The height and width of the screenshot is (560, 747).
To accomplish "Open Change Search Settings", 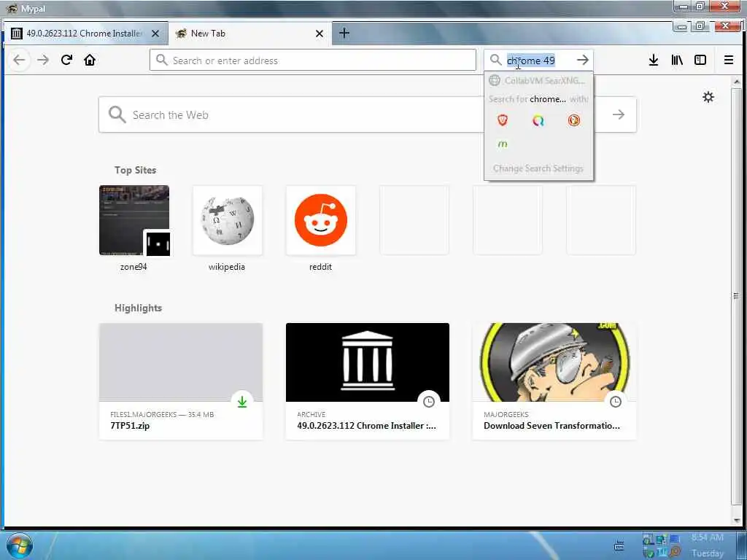I will [538, 168].
